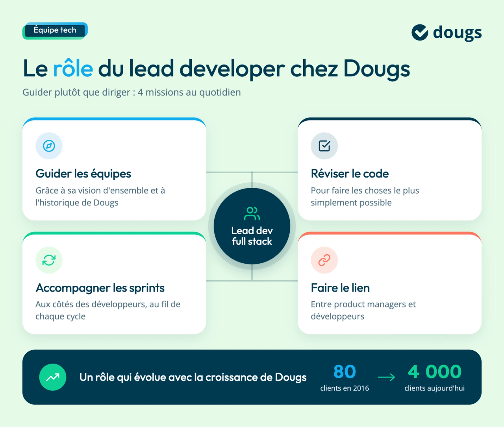Click the "clients aujourd'hui" caption
Image resolution: width=504 pixels, height=427 pixels.
coord(435,388)
